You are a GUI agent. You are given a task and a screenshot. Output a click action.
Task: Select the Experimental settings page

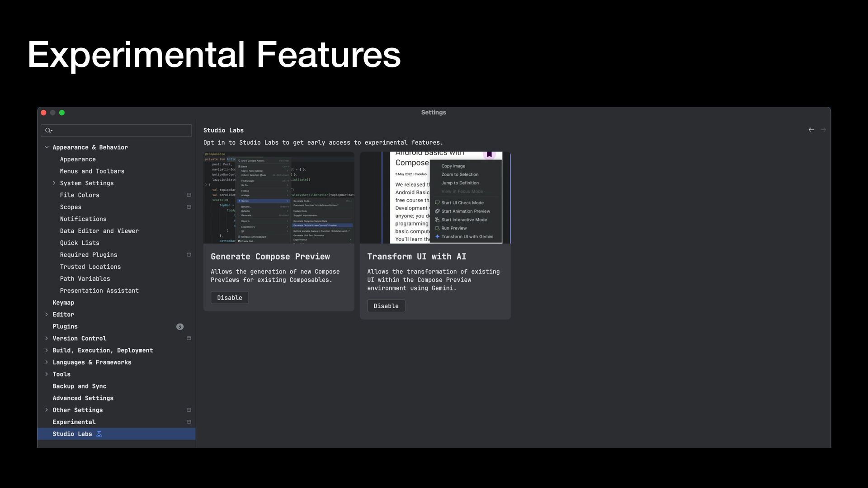(74, 422)
